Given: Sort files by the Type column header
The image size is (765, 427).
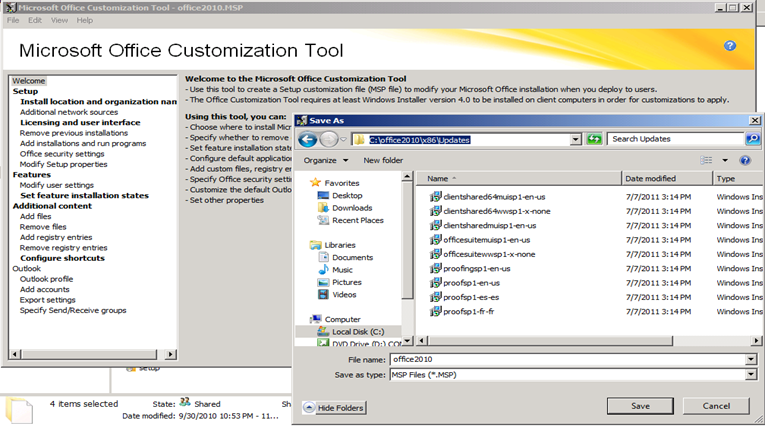Looking at the screenshot, I should click(x=738, y=179).
